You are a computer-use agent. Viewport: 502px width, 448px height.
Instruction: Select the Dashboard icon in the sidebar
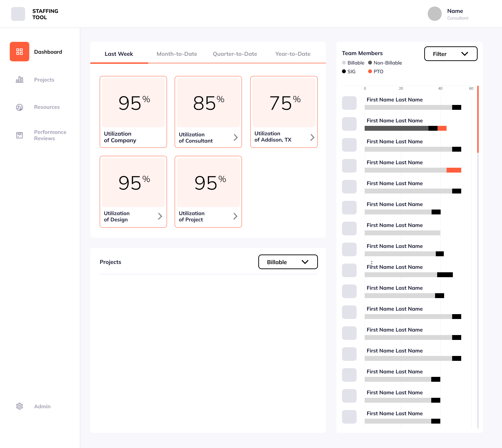19,51
